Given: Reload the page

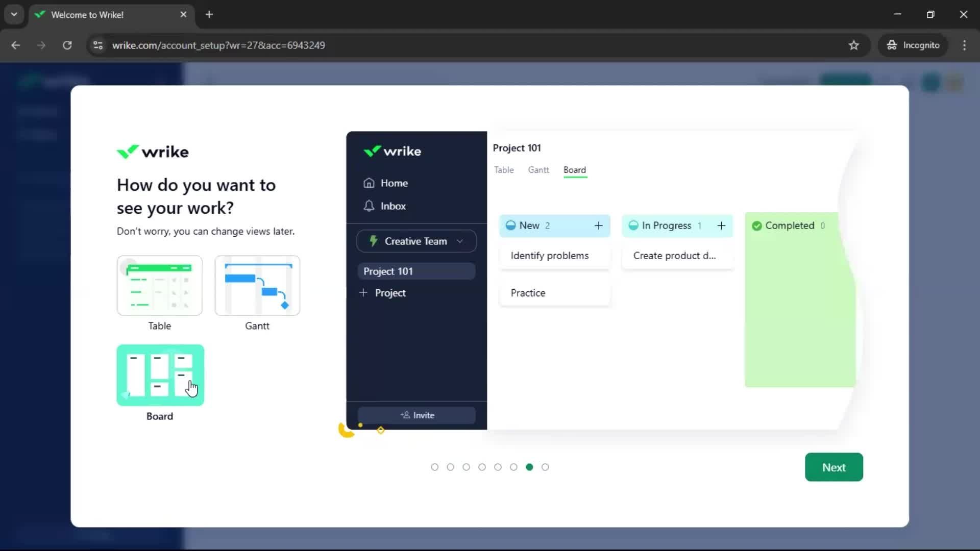Looking at the screenshot, I should [67, 45].
